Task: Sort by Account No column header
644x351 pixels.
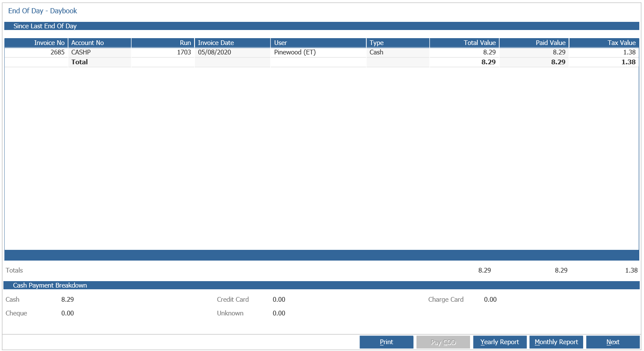Action: click(x=99, y=43)
